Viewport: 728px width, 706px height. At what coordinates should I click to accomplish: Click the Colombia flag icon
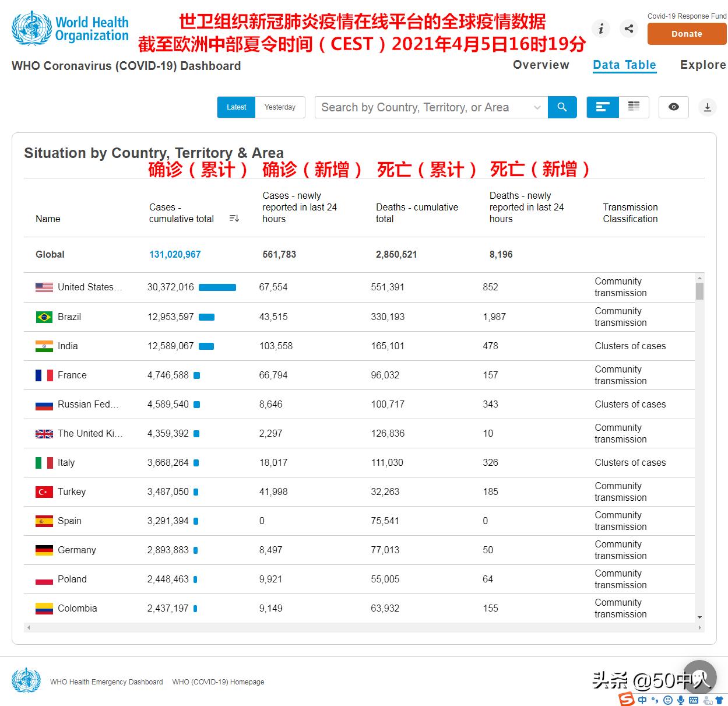44,608
